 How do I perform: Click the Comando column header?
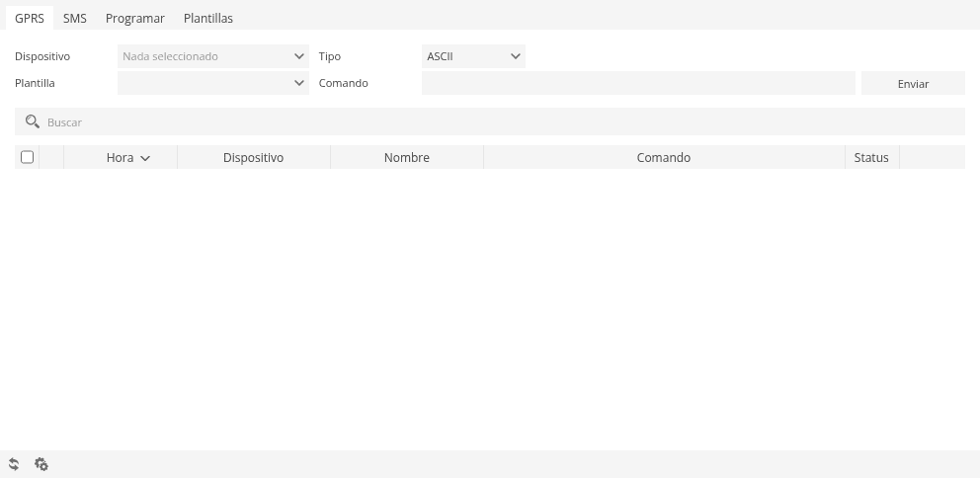(664, 157)
